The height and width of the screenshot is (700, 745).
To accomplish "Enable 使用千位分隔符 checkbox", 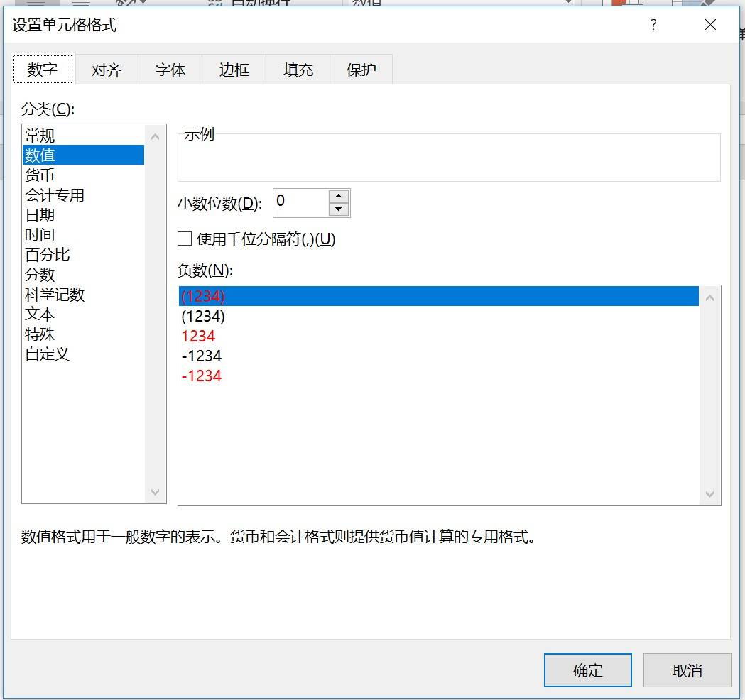I will coord(185,239).
